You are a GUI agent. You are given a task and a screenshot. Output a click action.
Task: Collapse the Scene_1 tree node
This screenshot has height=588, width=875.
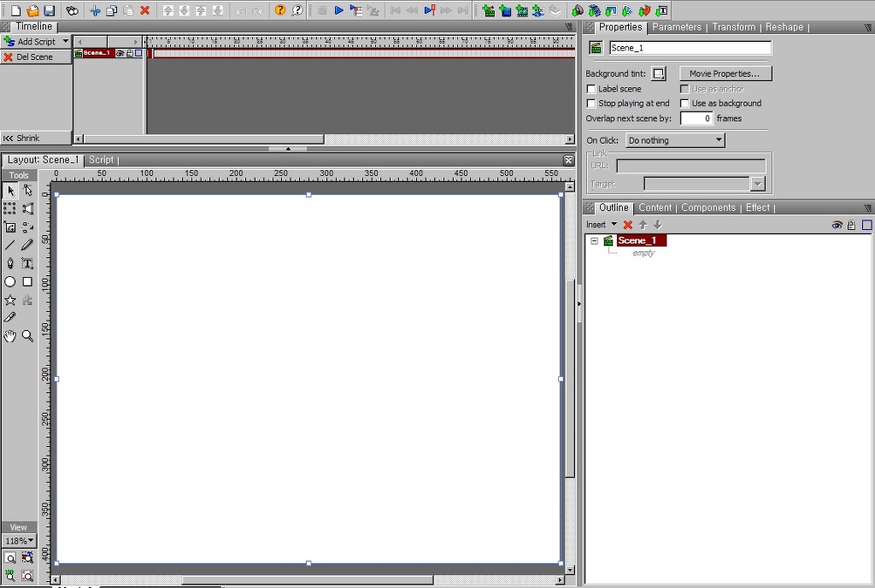pyautogui.click(x=595, y=241)
